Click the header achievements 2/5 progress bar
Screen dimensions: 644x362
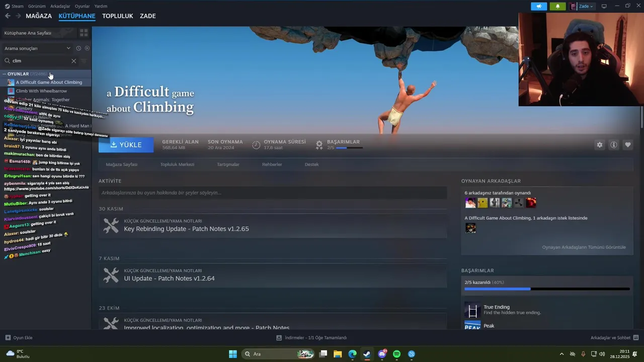tap(349, 148)
